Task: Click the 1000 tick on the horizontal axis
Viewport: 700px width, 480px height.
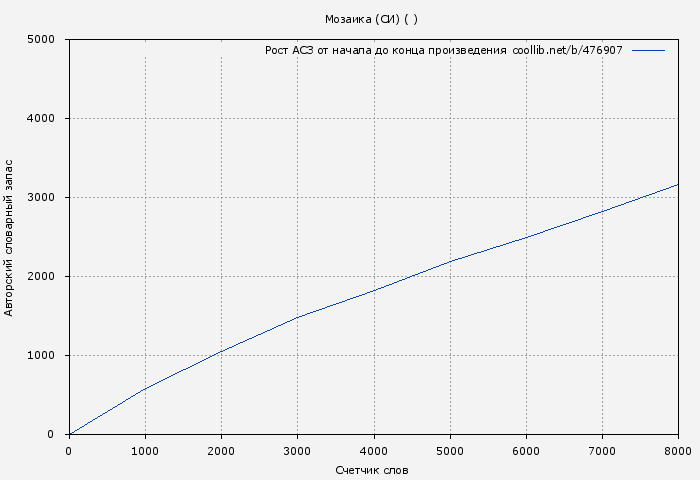Action: 145,451
